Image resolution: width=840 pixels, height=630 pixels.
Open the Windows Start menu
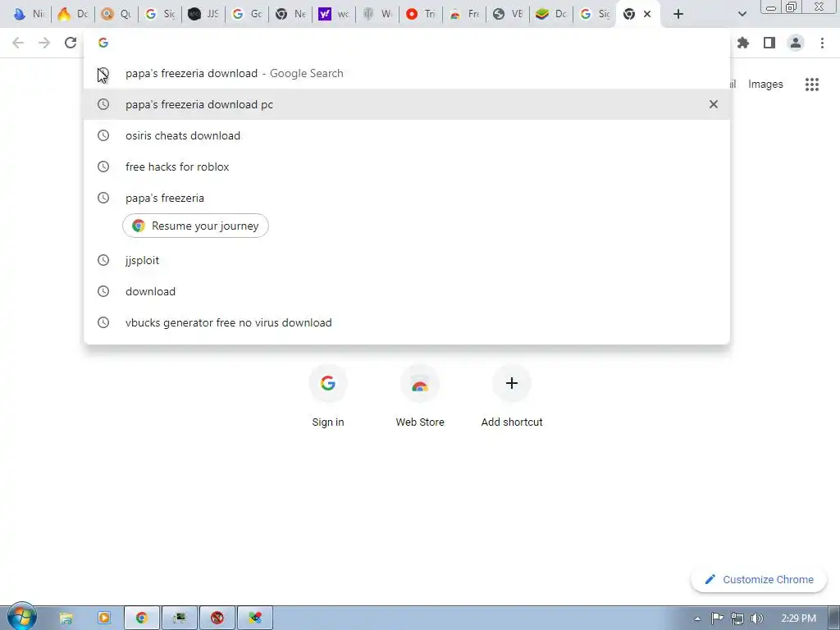click(x=21, y=617)
